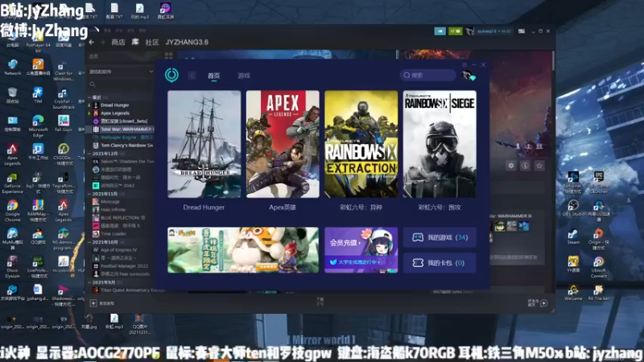
Task: Click Steam teal announcement button in title bar
Action: [x=440, y=31]
